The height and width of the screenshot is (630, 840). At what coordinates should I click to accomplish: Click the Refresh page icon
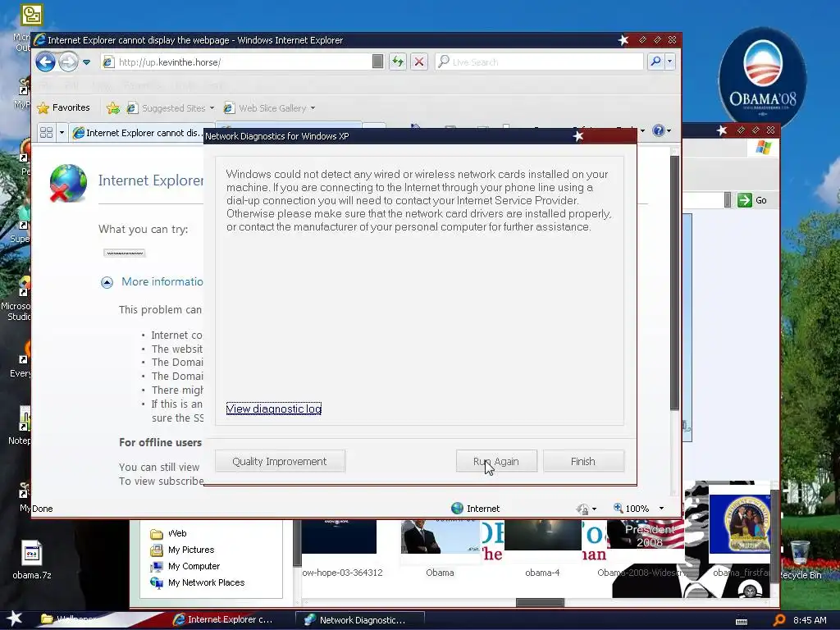398,62
